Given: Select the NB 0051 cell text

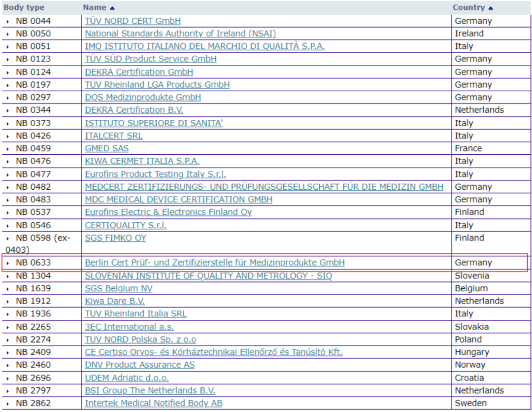Looking at the screenshot, I should tap(33, 46).
